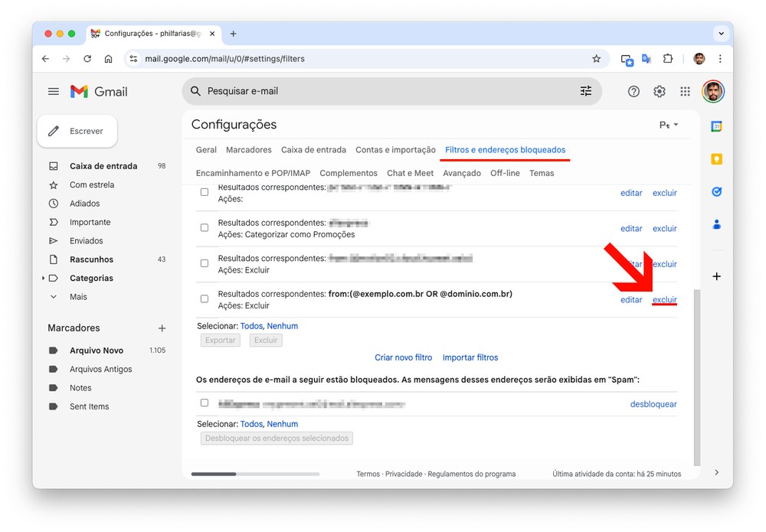Image resolution: width=766 pixels, height=532 pixels.
Task: Click the plus icon to create new label
Action: click(x=162, y=328)
